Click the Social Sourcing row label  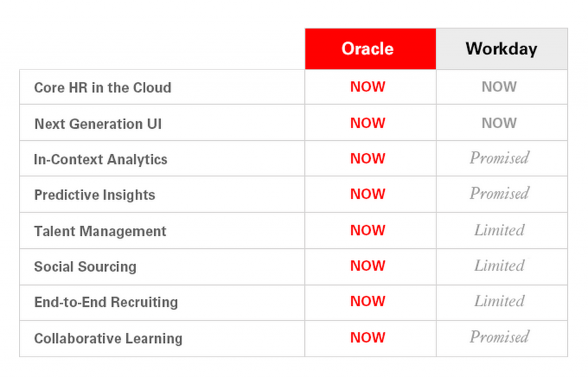coord(85,267)
